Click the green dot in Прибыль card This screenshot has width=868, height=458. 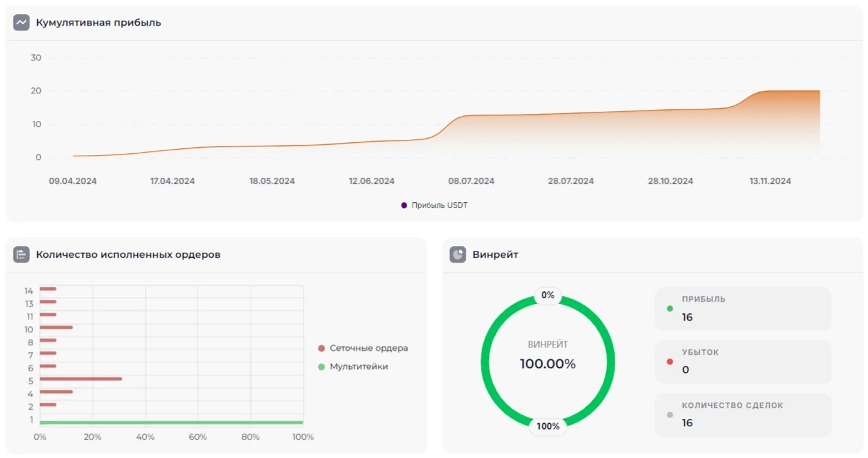[x=670, y=308]
